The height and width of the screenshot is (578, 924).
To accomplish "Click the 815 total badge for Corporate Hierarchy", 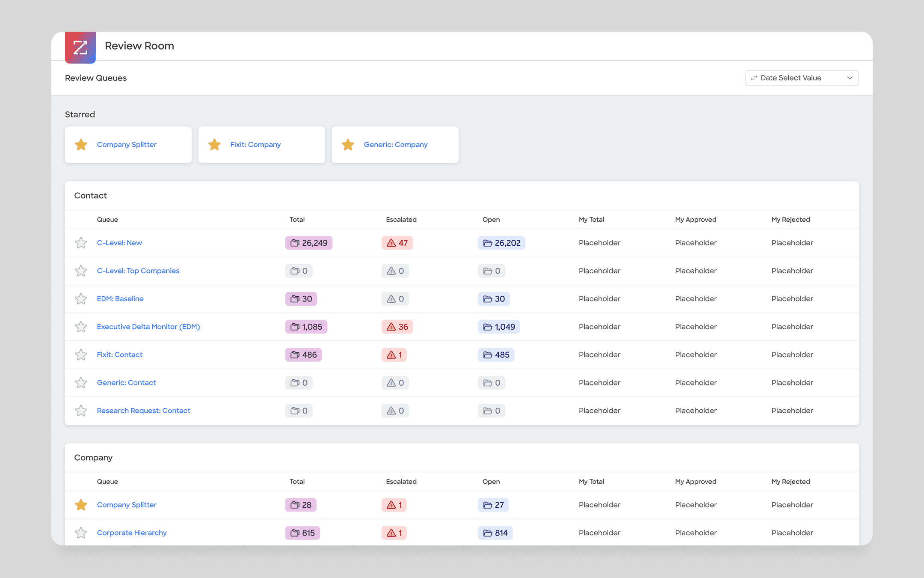I will [302, 533].
